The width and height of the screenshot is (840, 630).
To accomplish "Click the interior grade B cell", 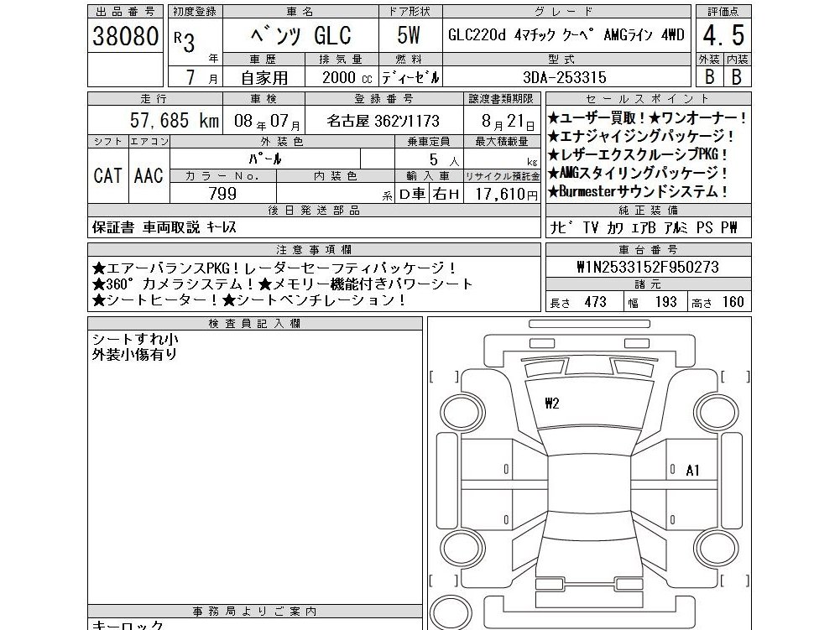I will [x=737, y=76].
